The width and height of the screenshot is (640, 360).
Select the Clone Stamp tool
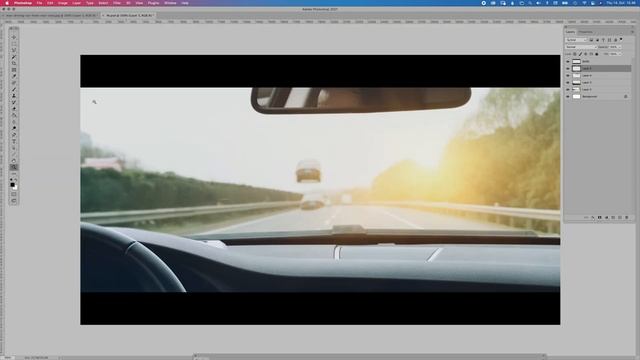pyautogui.click(x=14, y=96)
